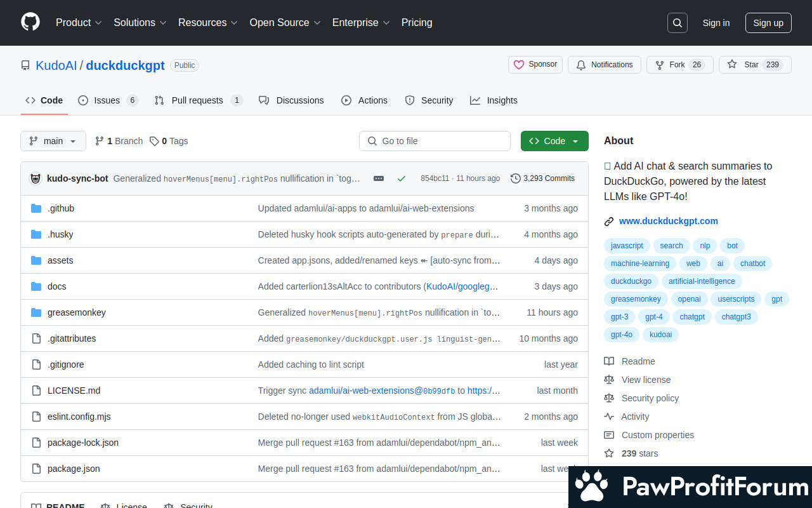This screenshot has height=508, width=812.
Task: Click the Go to file field
Action: tap(435, 141)
